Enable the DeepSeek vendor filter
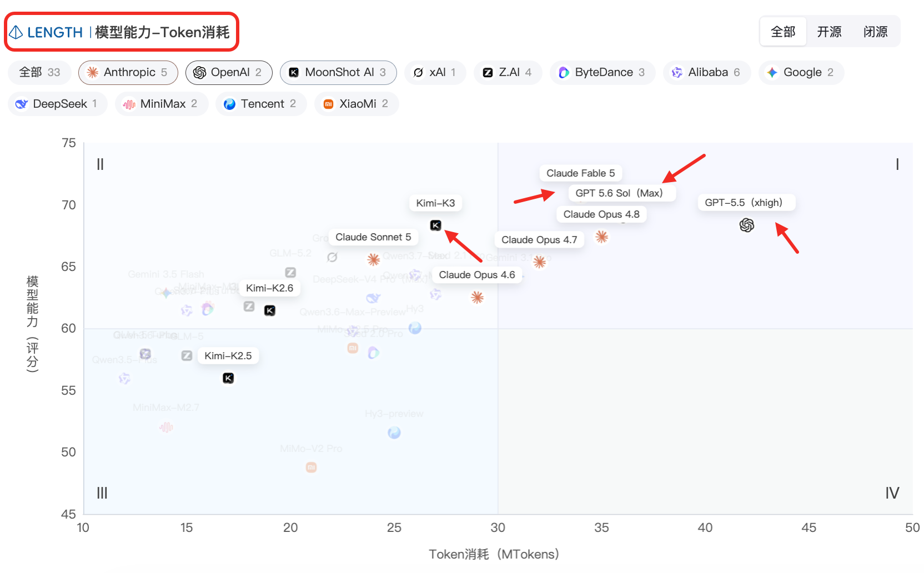The image size is (924, 573). pos(58,104)
